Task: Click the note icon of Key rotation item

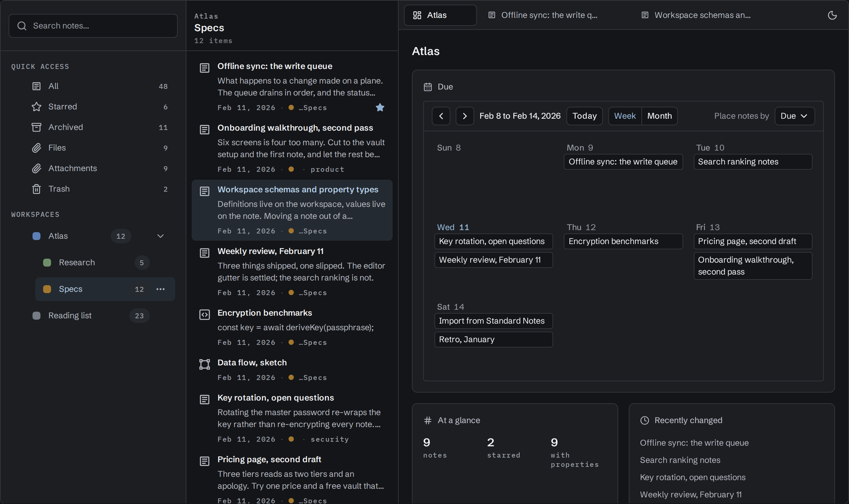Action: click(x=204, y=400)
